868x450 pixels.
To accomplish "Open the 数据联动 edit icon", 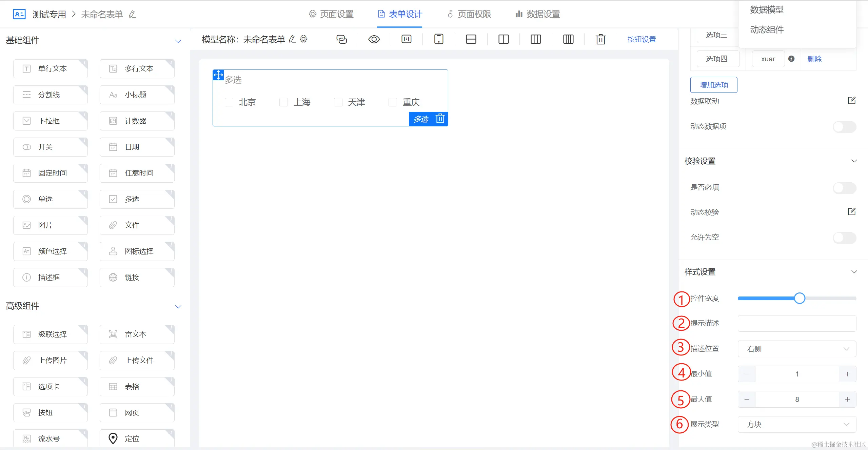I will tap(851, 101).
